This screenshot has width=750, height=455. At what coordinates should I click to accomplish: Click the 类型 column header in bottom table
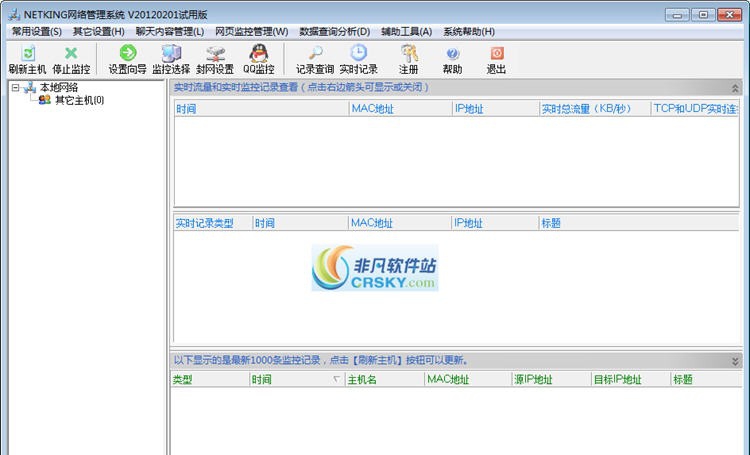coord(210,379)
